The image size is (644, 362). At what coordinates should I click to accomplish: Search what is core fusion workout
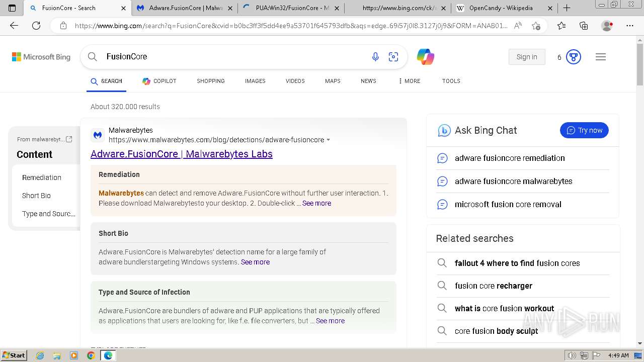(x=504, y=308)
